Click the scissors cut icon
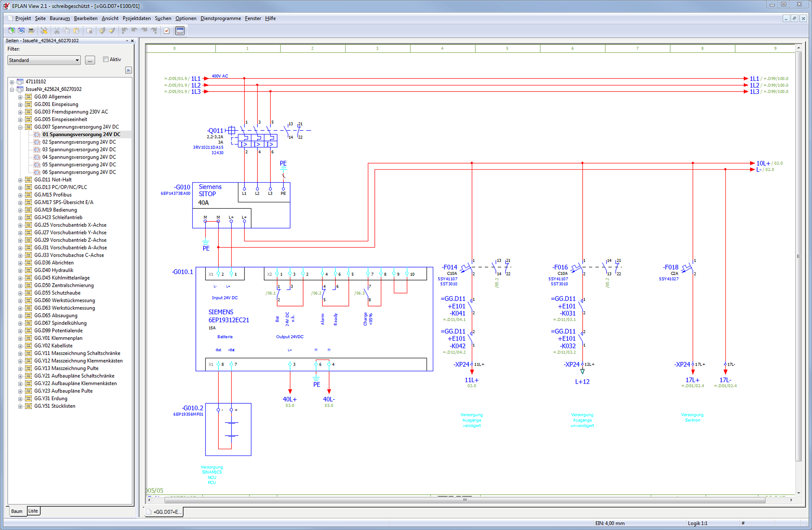The image size is (812, 530). click(x=57, y=31)
